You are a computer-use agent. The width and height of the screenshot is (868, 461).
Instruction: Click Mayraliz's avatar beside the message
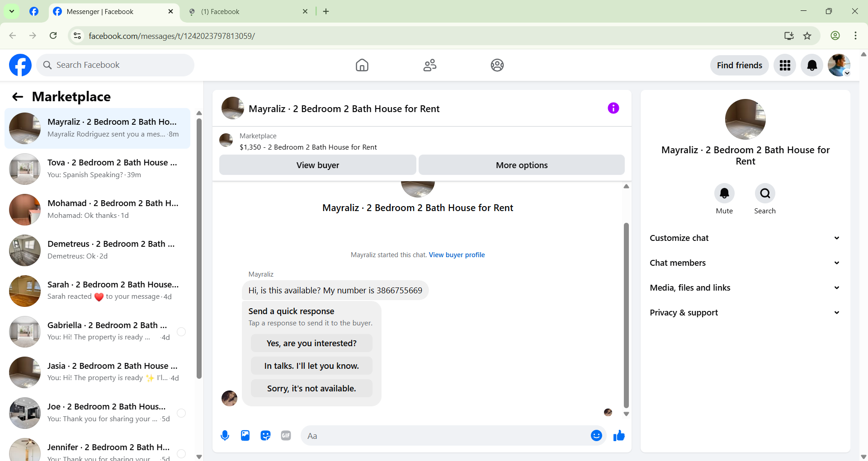pyautogui.click(x=229, y=398)
